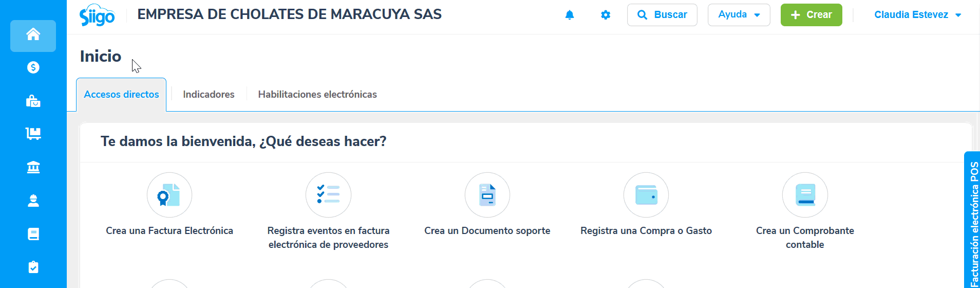Viewport: 980px width, 288px height.
Task: Click the Registra eventos checklist icon
Action: [x=328, y=195]
